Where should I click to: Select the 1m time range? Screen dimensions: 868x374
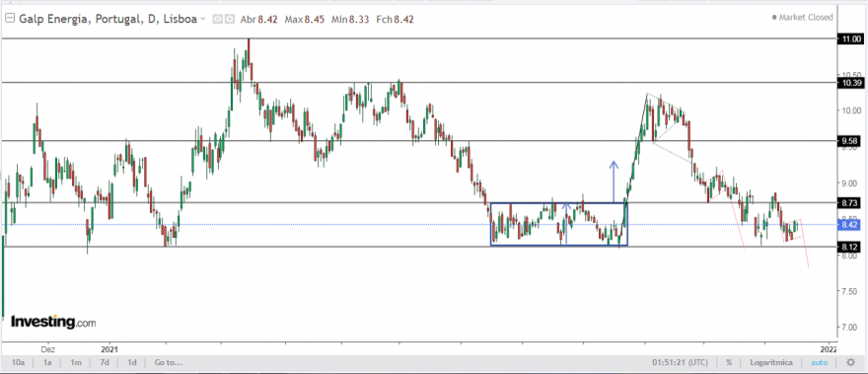[76, 363]
